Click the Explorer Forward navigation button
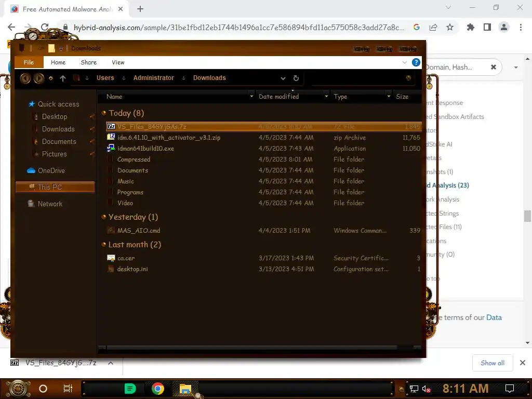The width and height of the screenshot is (532, 399). (x=38, y=78)
